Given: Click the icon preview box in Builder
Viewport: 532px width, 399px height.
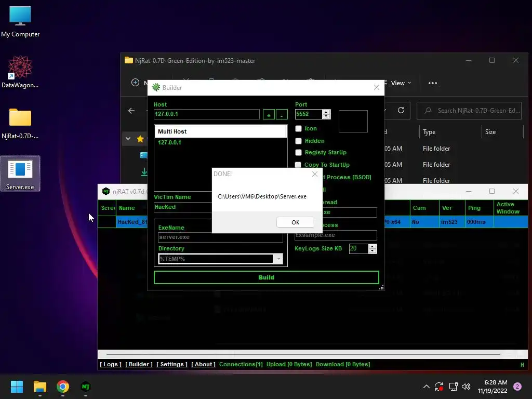Looking at the screenshot, I should 353,121.
